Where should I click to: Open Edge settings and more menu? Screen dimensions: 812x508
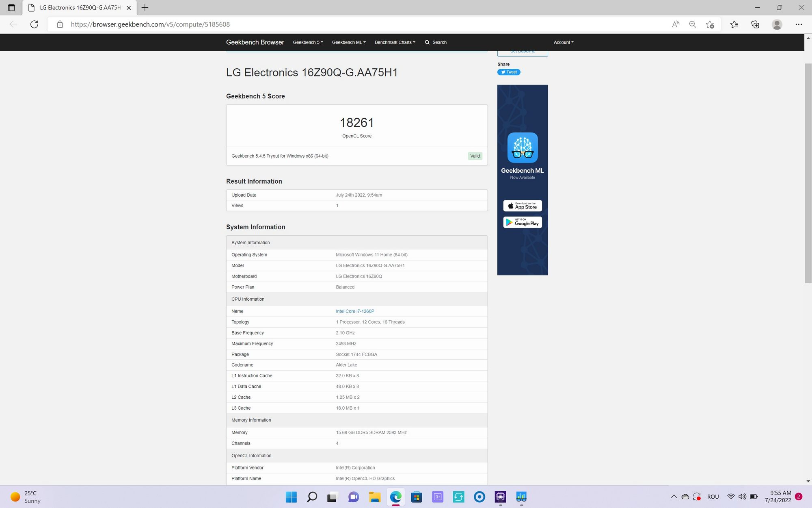(799, 24)
